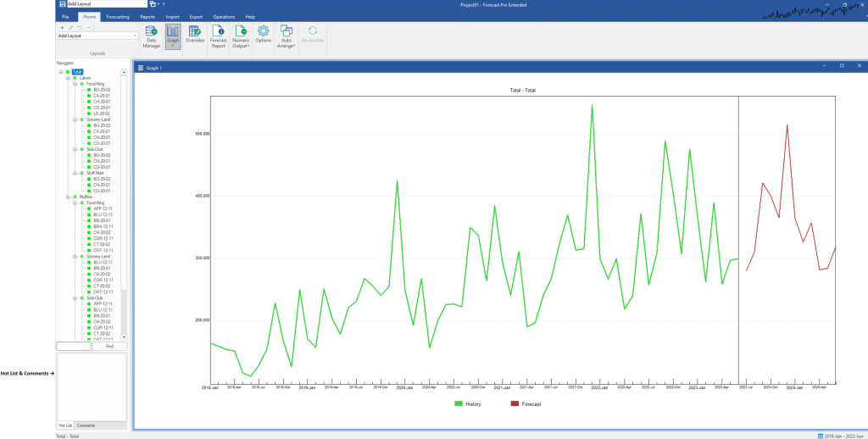Select Muffins in the navigator tree

click(86, 197)
